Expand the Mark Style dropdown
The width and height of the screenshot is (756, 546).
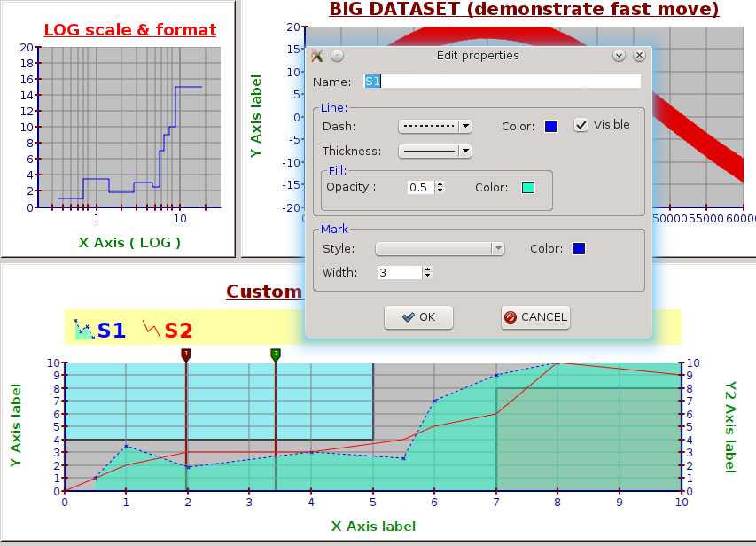click(440, 249)
